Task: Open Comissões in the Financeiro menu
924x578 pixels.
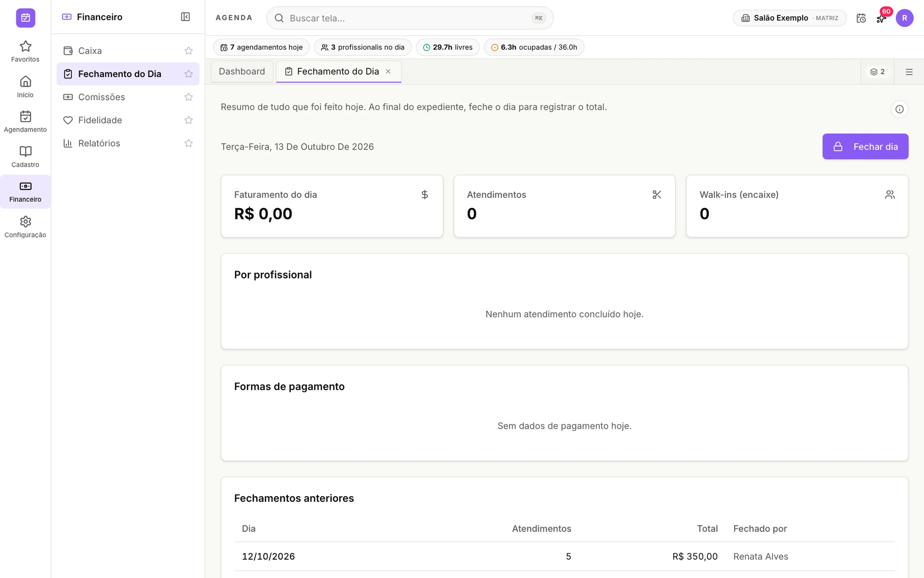Action: click(128, 97)
